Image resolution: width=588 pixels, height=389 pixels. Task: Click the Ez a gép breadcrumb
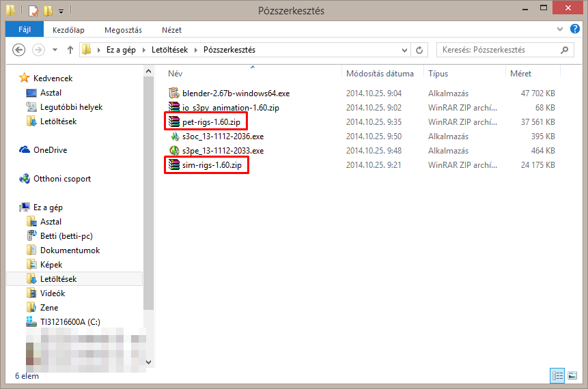click(121, 50)
